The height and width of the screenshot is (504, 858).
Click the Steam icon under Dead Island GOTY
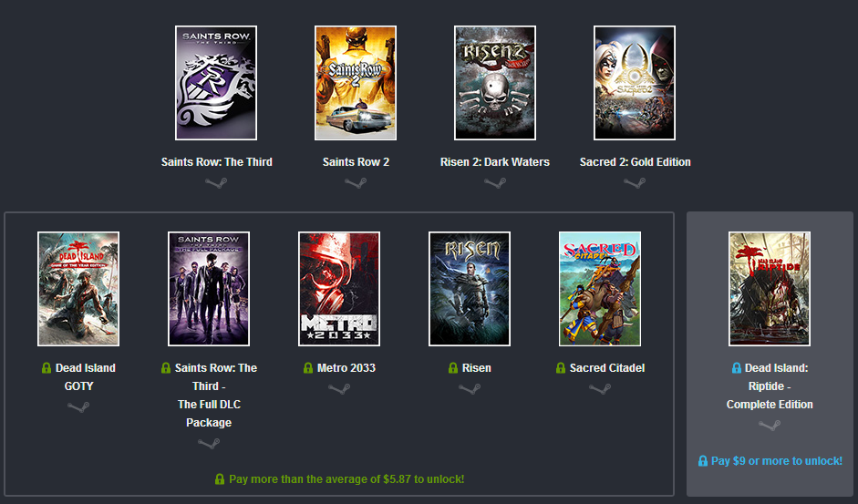tap(78, 407)
